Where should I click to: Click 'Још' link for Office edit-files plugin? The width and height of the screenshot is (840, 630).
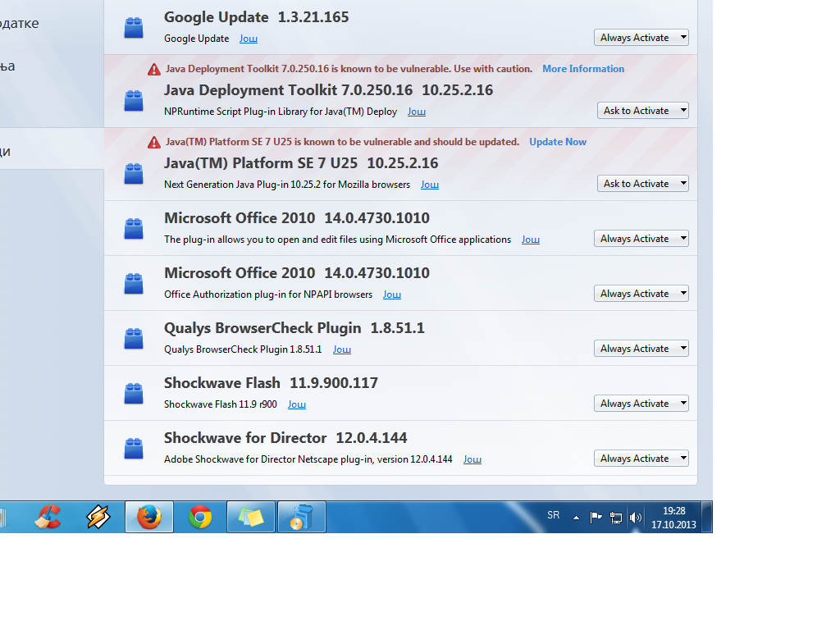[531, 240]
